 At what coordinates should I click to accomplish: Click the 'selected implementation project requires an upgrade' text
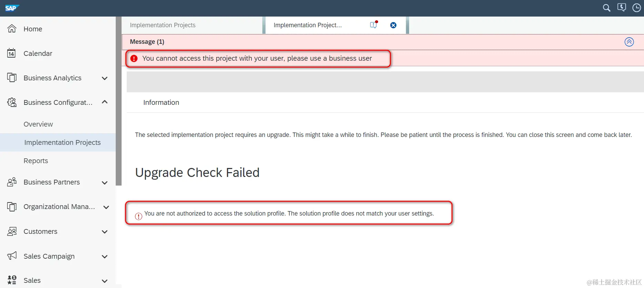[383, 135]
